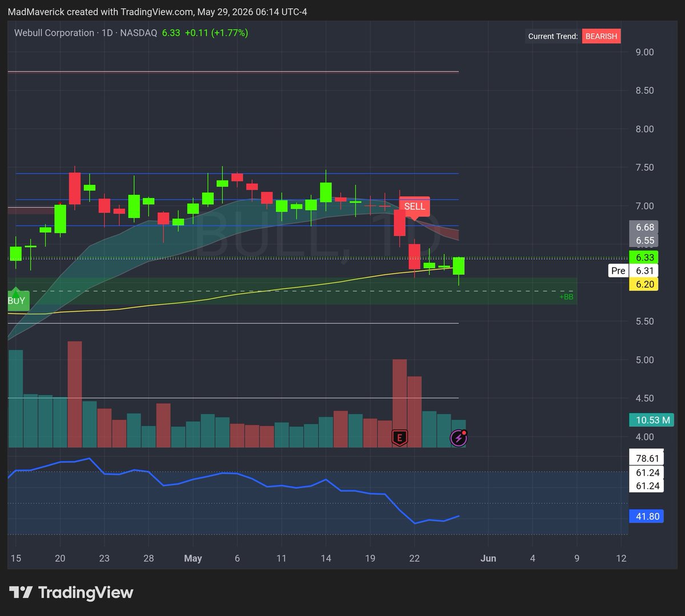Click the yellow 6.20 moving average label
This screenshot has width=685, height=616.
tap(643, 284)
